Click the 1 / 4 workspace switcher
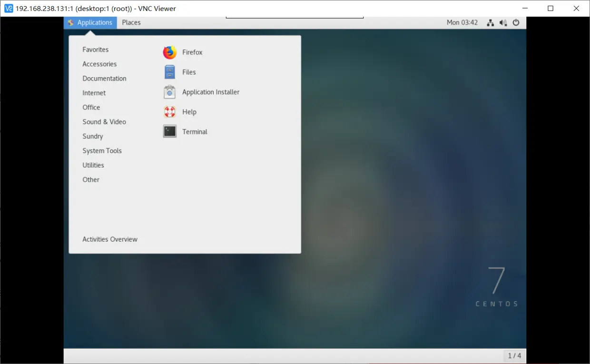 514,355
